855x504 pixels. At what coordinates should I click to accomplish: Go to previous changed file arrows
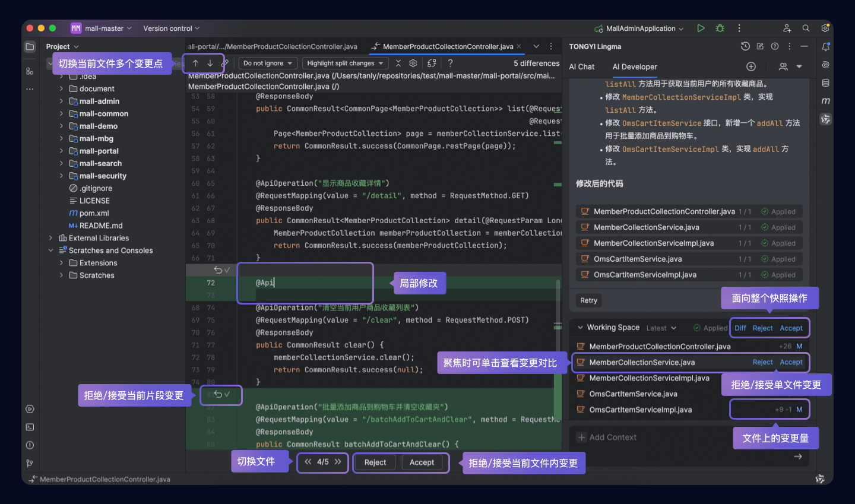308,461
